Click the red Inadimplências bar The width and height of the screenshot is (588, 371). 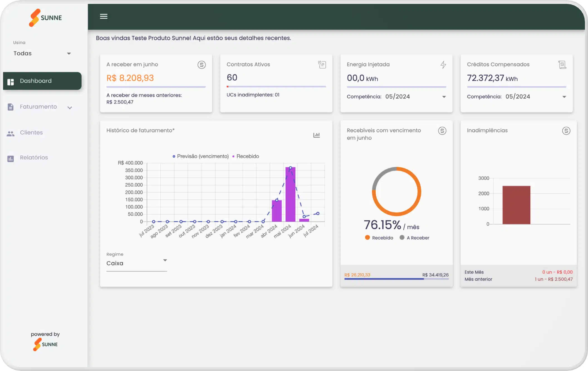[x=516, y=205]
